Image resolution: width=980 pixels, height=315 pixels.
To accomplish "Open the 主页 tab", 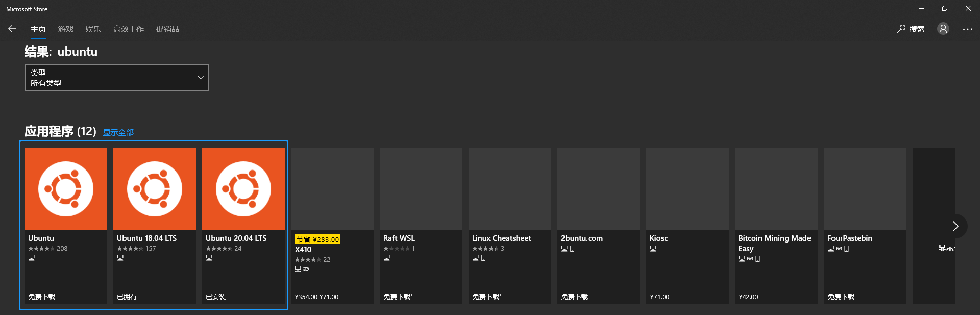I will pyautogui.click(x=38, y=29).
